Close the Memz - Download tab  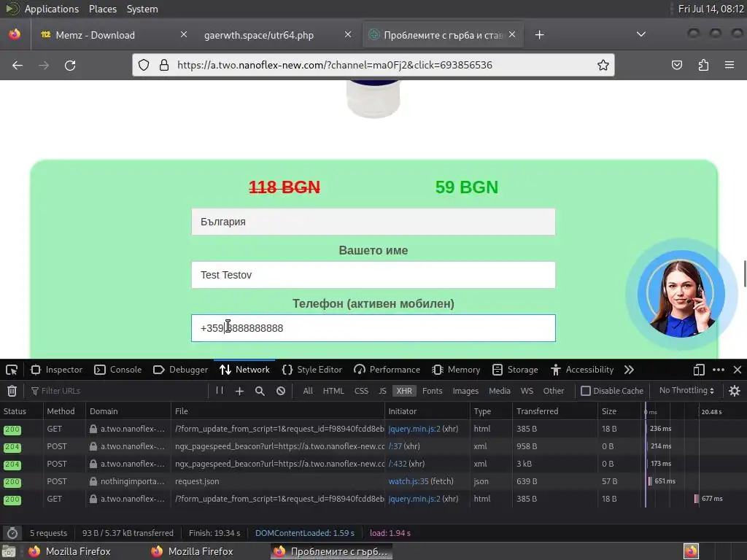point(183,34)
